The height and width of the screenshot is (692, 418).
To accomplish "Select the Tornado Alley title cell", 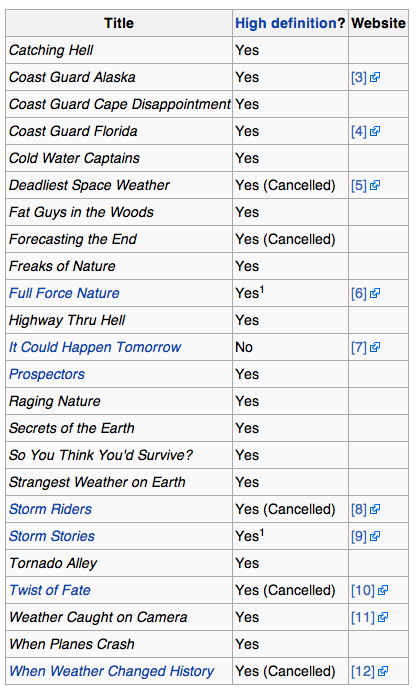I will tap(119, 563).
